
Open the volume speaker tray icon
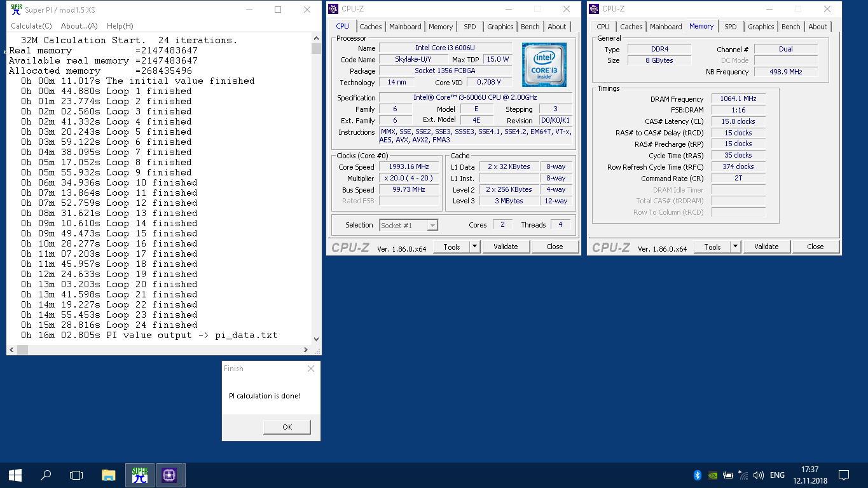click(x=758, y=475)
